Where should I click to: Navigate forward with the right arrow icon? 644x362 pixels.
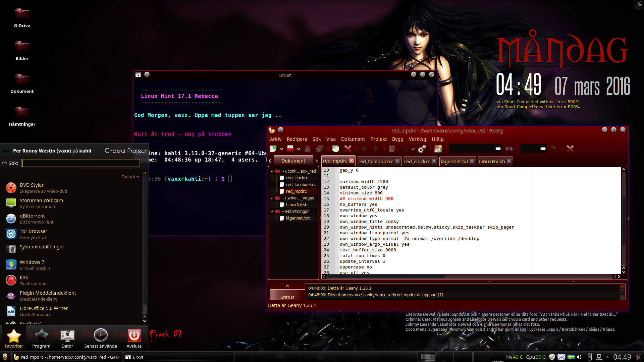376,148
